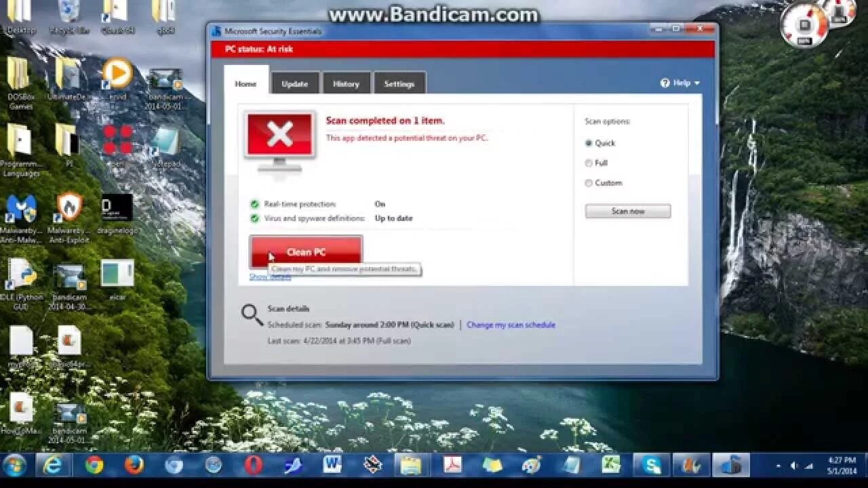Open Paint from the taskbar
Viewport: 868px width, 488px height.
(532, 465)
